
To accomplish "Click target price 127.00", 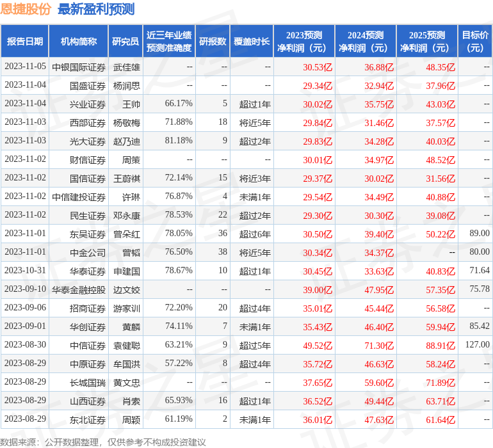I will click(x=478, y=344).
